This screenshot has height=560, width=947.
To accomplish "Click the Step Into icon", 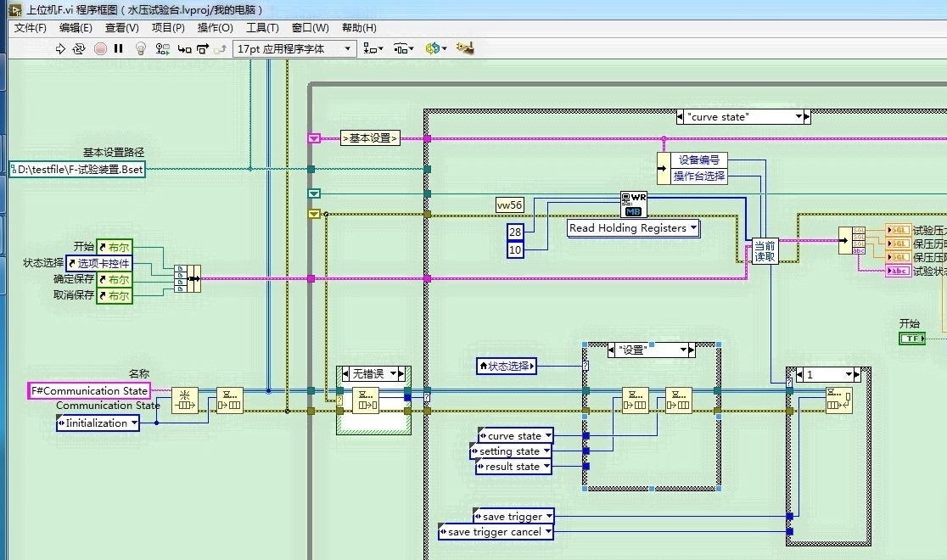I will coord(184,49).
